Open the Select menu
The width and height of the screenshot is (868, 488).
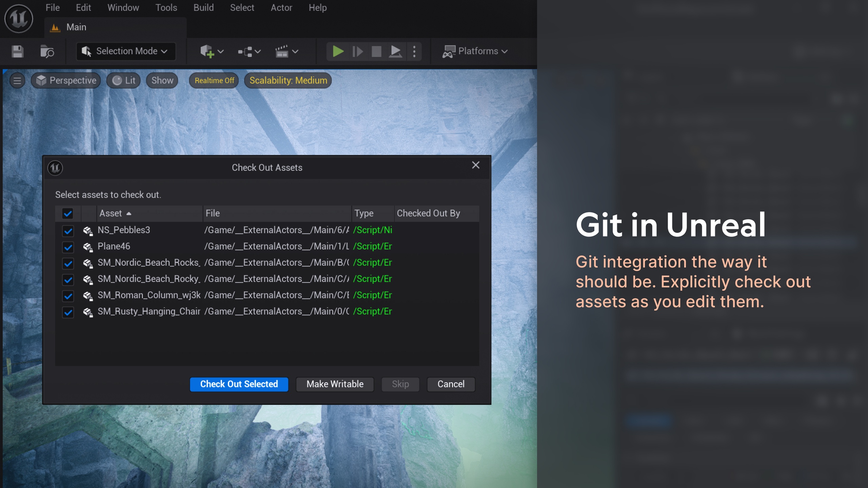pos(242,7)
